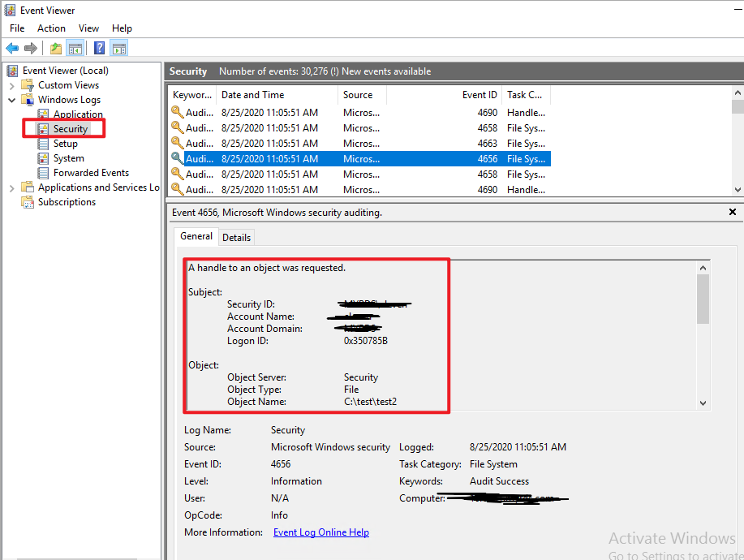Click the Setup log icon
744x560 pixels.
click(43, 144)
